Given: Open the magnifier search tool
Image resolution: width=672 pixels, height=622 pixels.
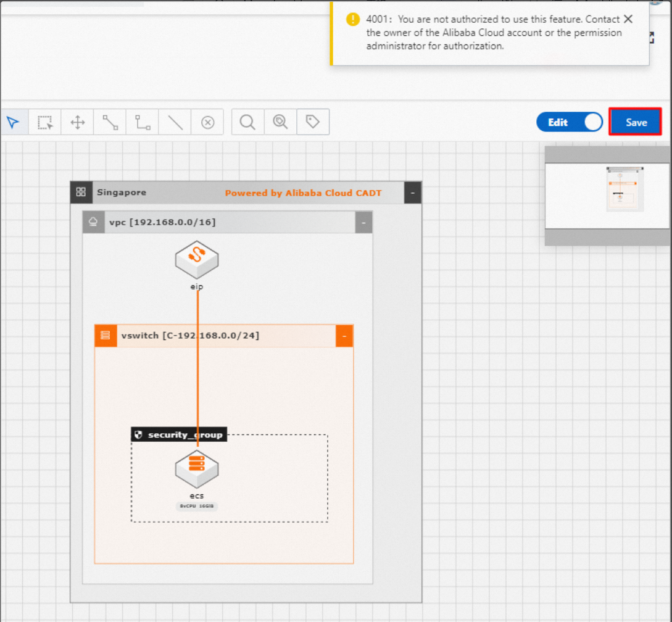Looking at the screenshot, I should (x=247, y=122).
